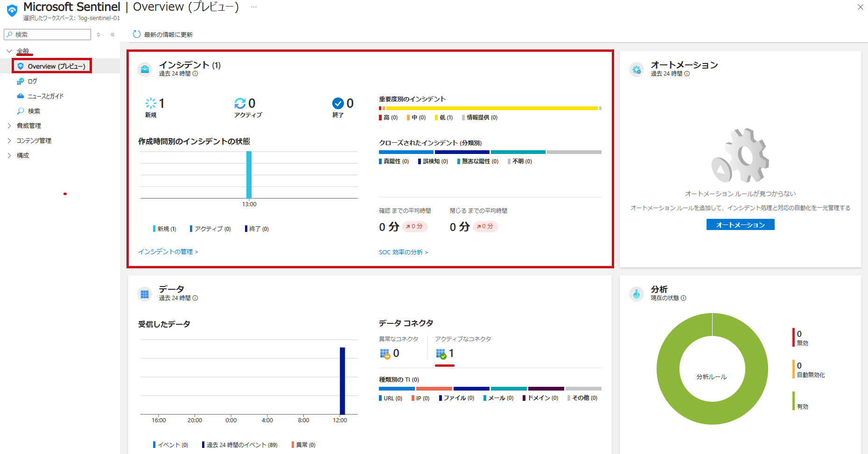Click the 真陽性 (0) classification legend
The image size is (868, 454).
click(x=394, y=161)
